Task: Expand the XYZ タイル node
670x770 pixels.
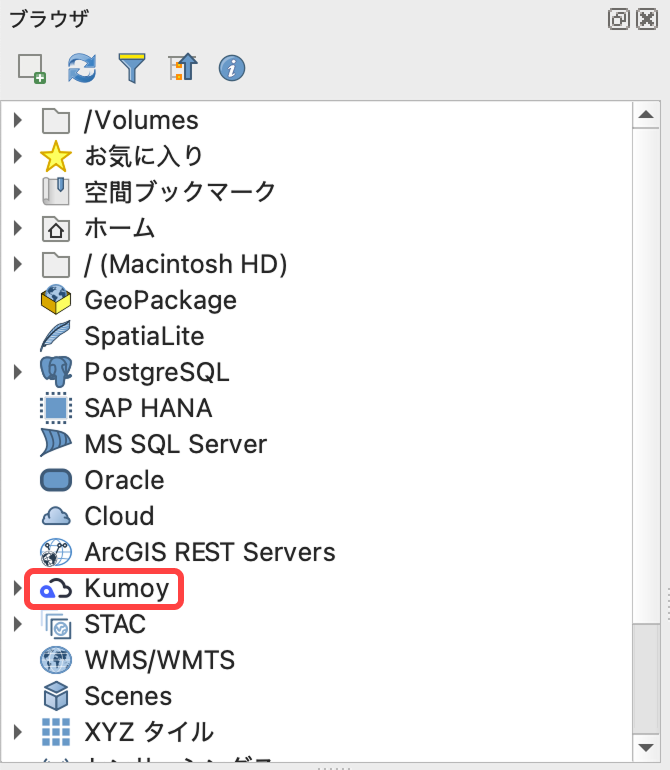Action: (x=18, y=732)
